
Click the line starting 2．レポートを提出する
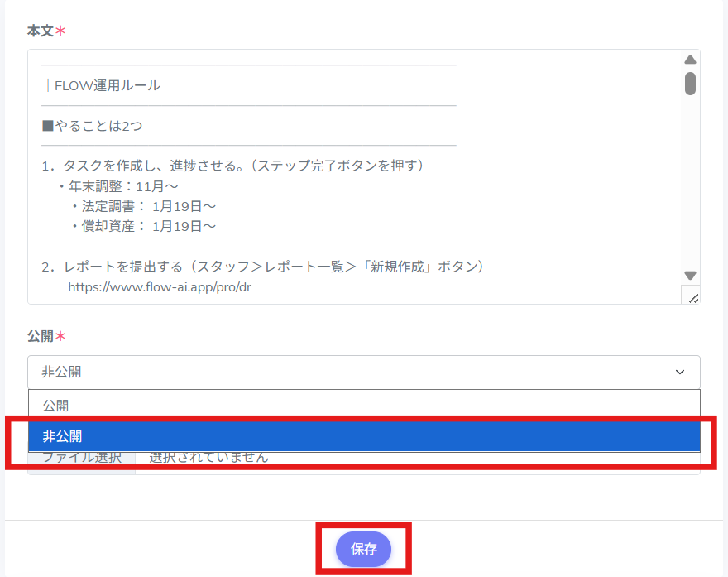[262, 267]
